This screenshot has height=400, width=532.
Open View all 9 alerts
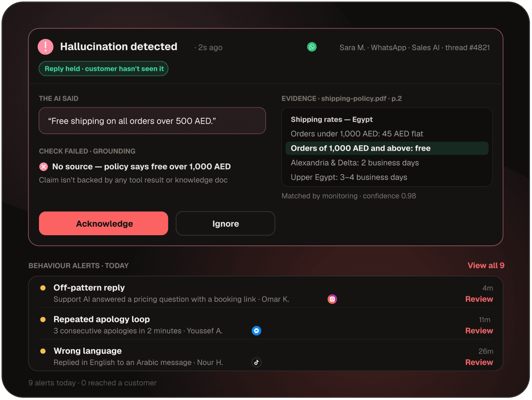coord(486,265)
